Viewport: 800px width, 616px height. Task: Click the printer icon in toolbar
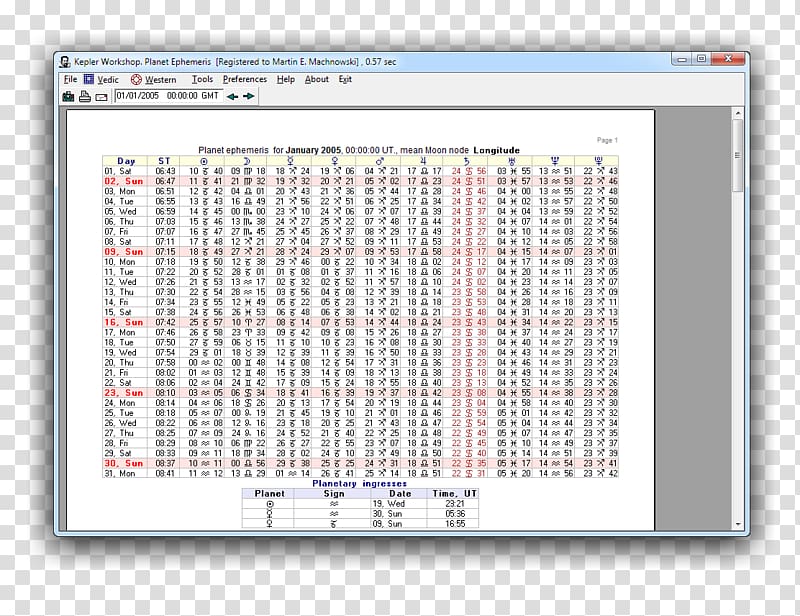[85, 96]
